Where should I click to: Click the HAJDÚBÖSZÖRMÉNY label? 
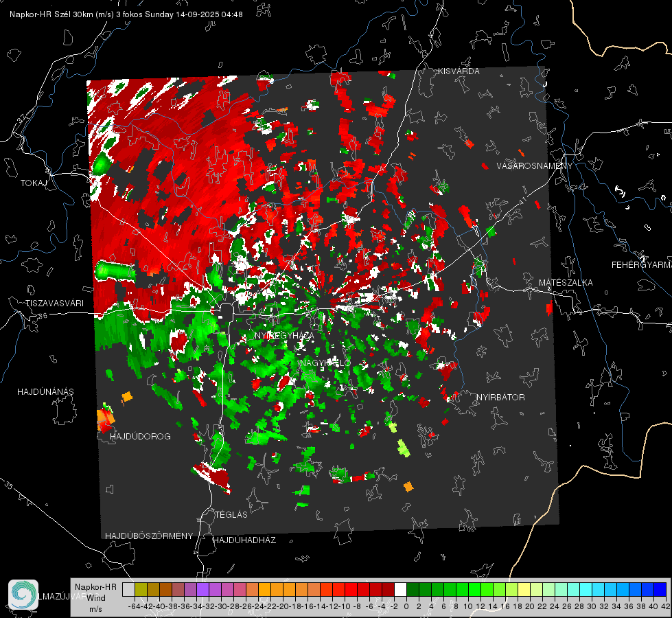pos(149,536)
